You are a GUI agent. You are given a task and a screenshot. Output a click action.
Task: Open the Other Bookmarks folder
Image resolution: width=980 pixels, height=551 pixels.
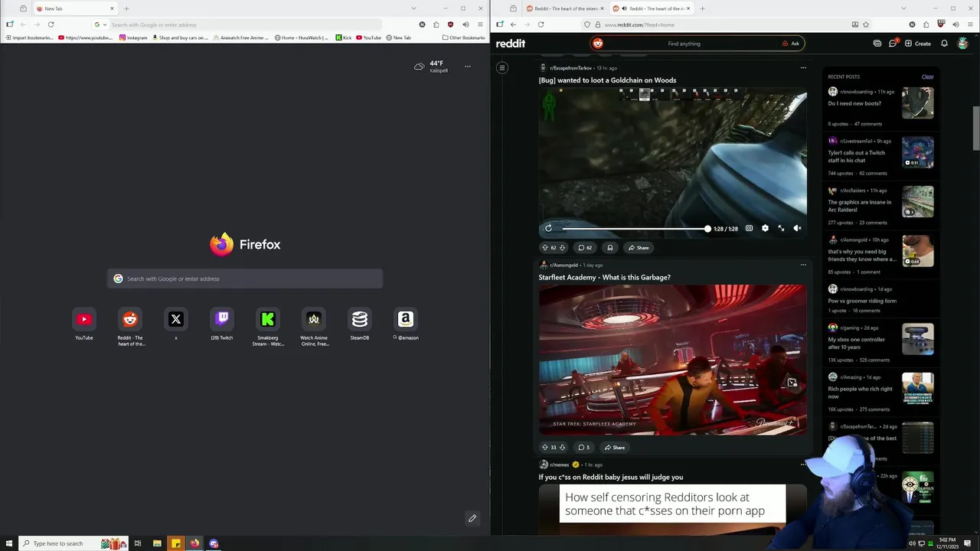click(463, 37)
